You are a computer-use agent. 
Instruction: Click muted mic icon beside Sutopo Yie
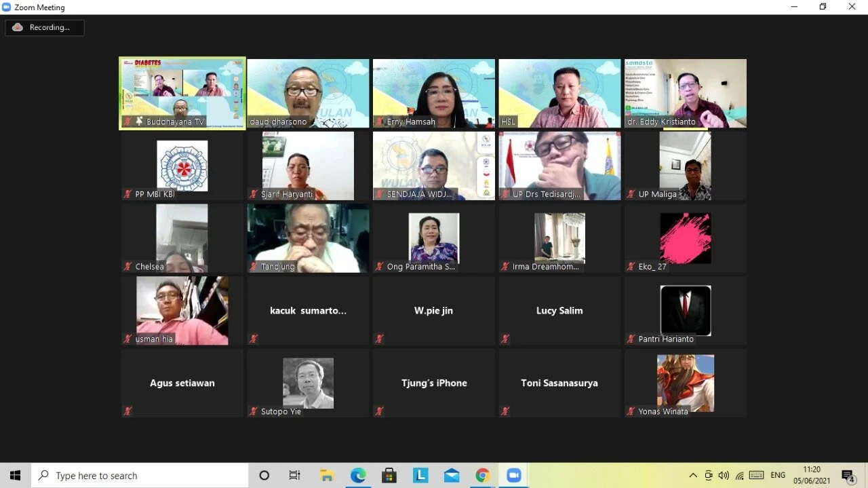pyautogui.click(x=254, y=411)
